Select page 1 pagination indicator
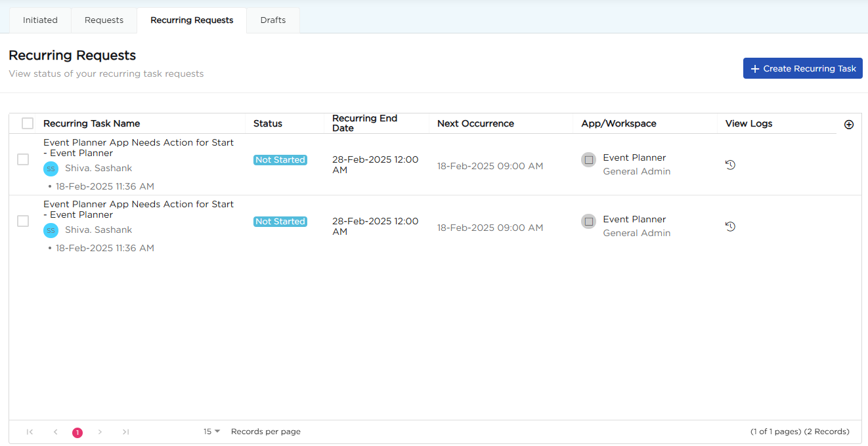Image resolution: width=868 pixels, height=446 pixels. (x=77, y=432)
